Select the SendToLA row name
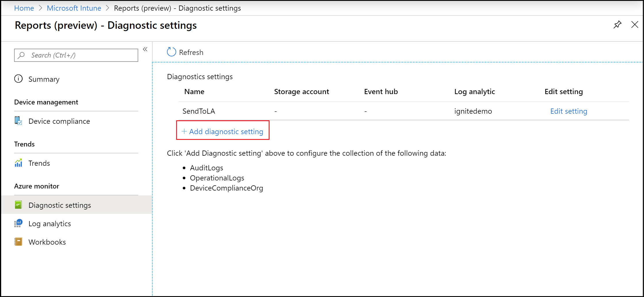 (199, 111)
